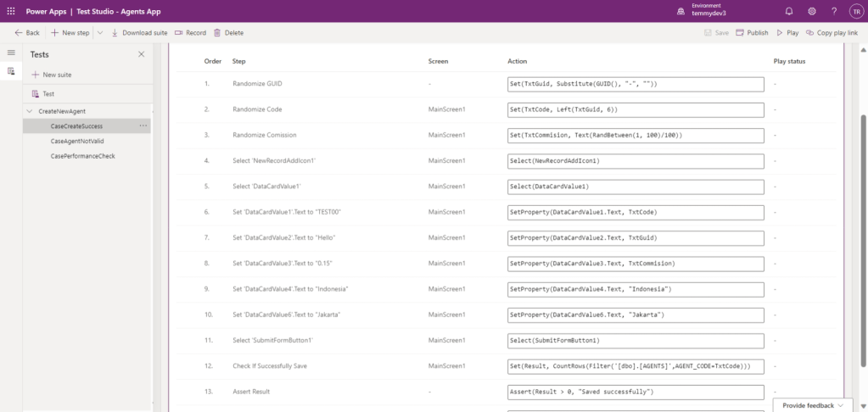
Task: Edit Select(DataCardValue1) action field
Action: click(636, 187)
